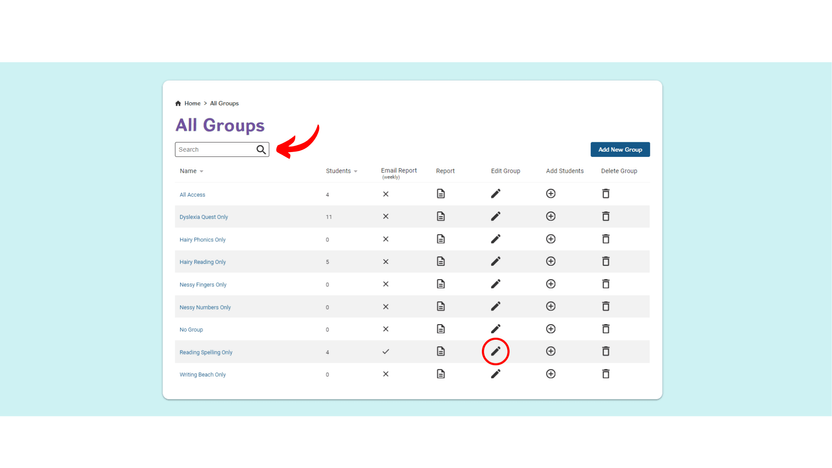Viewport: 832px width, 468px height.
Task: Delete the Hairy Phonics Only group
Action: (x=606, y=239)
